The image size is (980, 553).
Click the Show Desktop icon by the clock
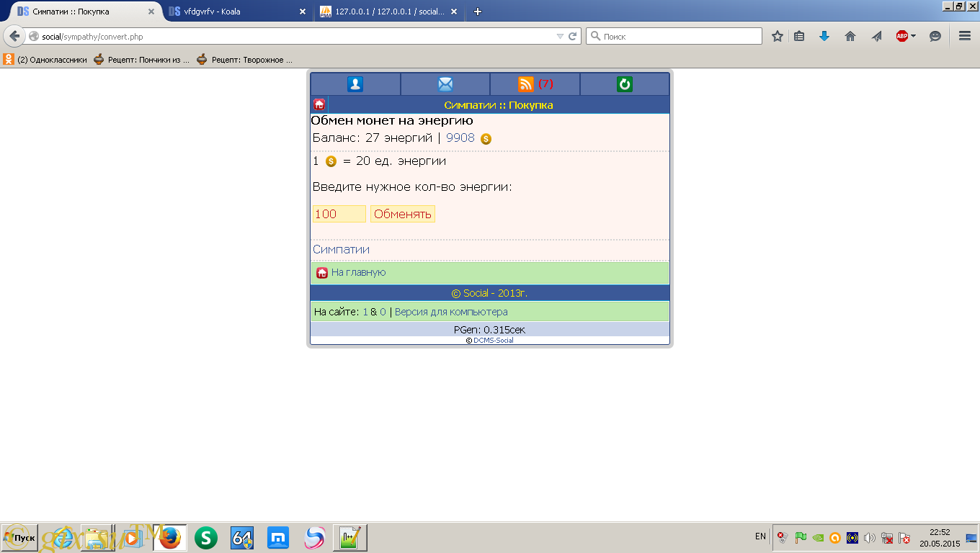click(x=971, y=538)
